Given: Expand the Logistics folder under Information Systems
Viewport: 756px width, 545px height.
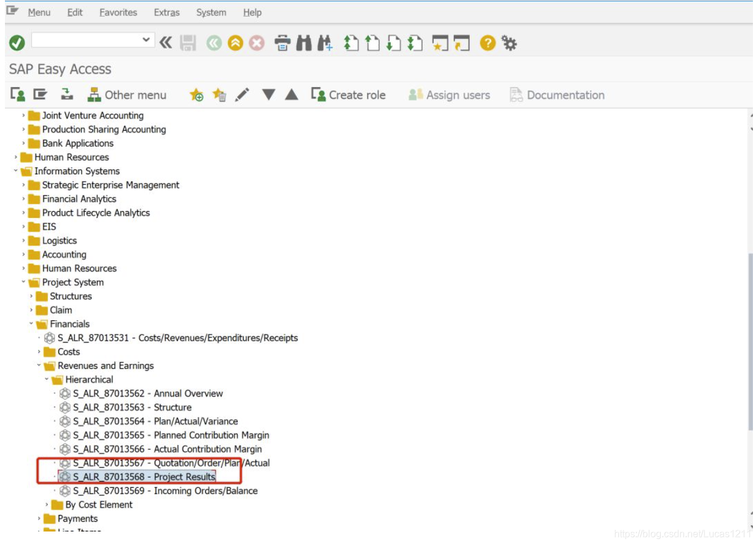Looking at the screenshot, I should pyautogui.click(x=24, y=241).
